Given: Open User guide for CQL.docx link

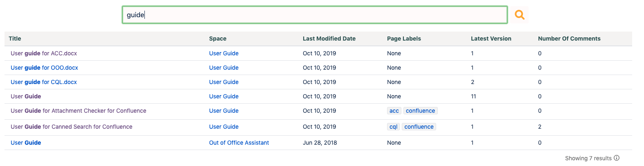Looking at the screenshot, I should click(44, 82).
